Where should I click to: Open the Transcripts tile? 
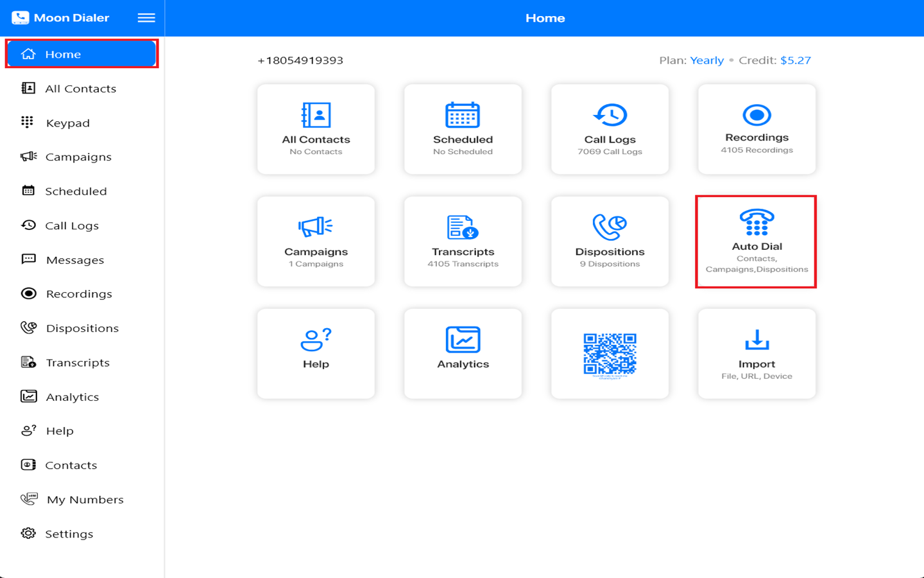[x=463, y=241]
